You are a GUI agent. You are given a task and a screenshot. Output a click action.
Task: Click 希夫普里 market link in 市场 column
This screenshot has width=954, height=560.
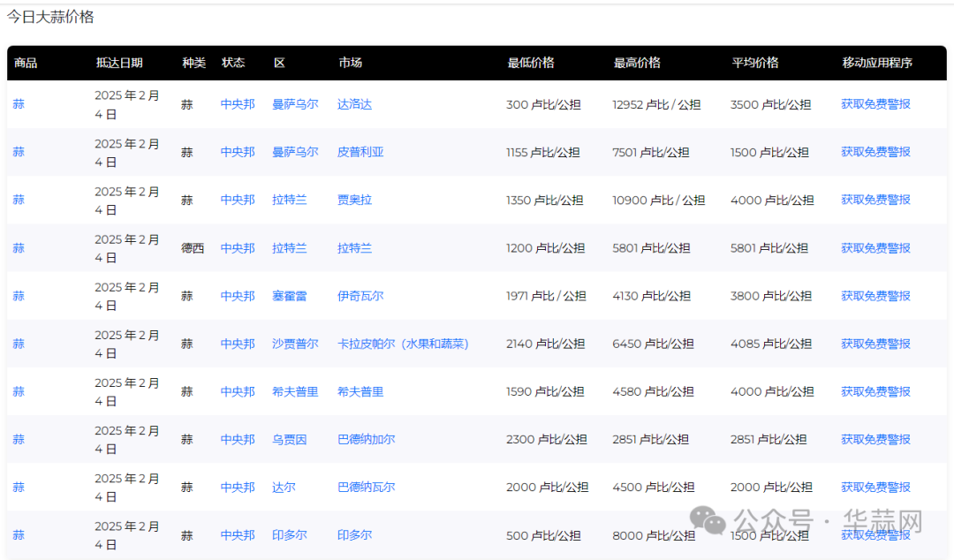(x=360, y=391)
